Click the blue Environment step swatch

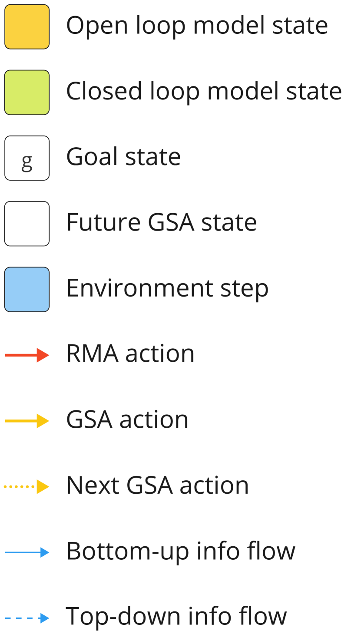(27, 289)
